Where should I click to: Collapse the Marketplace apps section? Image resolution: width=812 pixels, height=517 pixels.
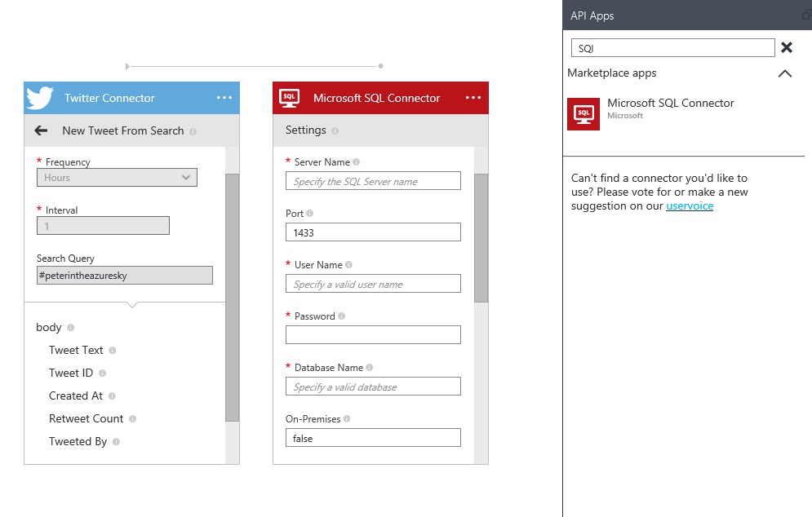785,73
